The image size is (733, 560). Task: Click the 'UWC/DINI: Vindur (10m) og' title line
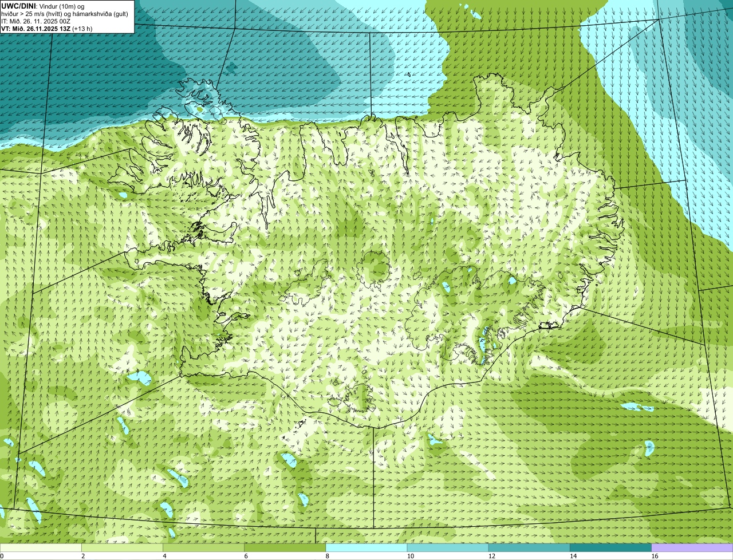point(43,6)
